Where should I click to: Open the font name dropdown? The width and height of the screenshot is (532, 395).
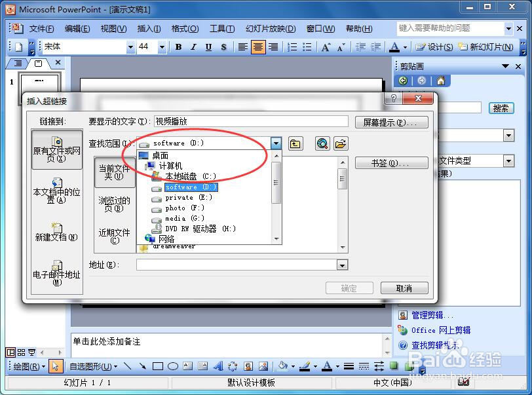[x=130, y=47]
